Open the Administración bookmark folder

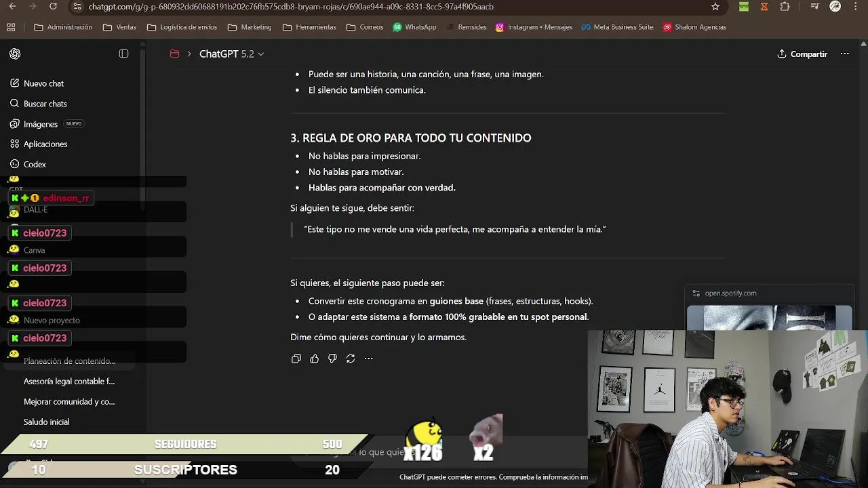pyautogui.click(x=63, y=27)
